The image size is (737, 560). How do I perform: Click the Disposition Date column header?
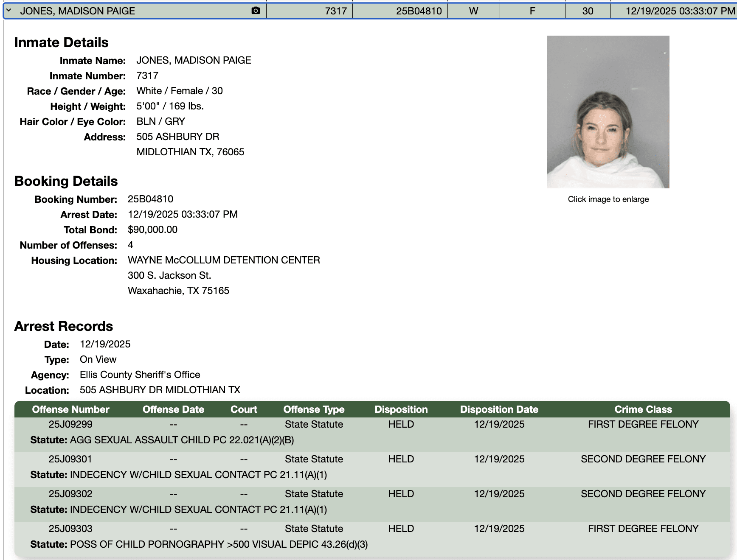coord(498,409)
